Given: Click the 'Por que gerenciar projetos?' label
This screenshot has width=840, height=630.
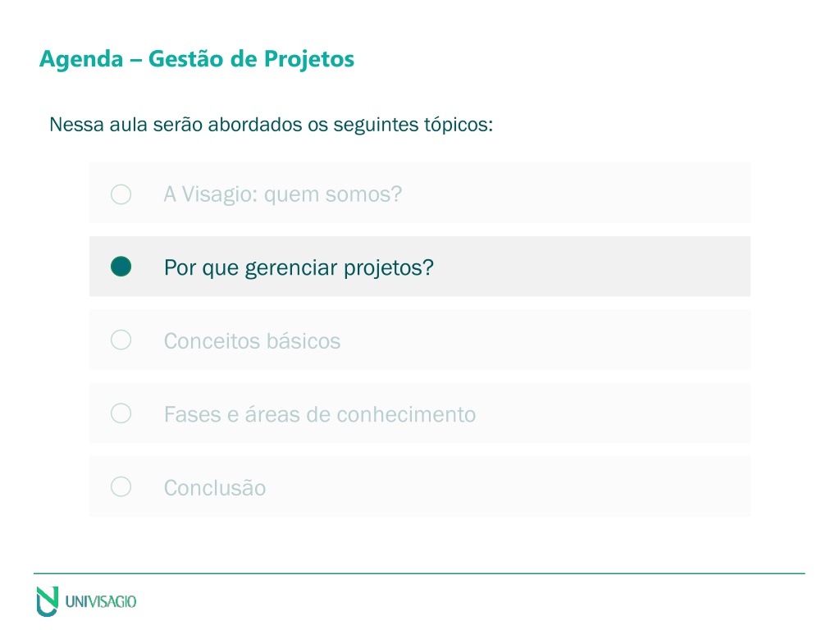Looking at the screenshot, I should click(299, 268).
